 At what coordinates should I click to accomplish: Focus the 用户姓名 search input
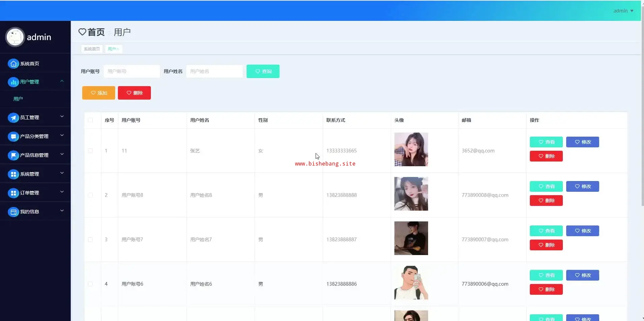coord(215,71)
